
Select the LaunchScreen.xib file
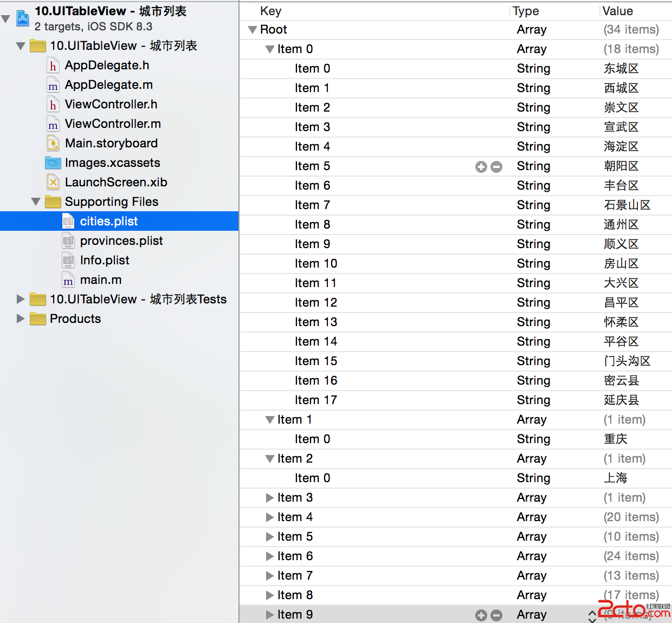pos(116,183)
